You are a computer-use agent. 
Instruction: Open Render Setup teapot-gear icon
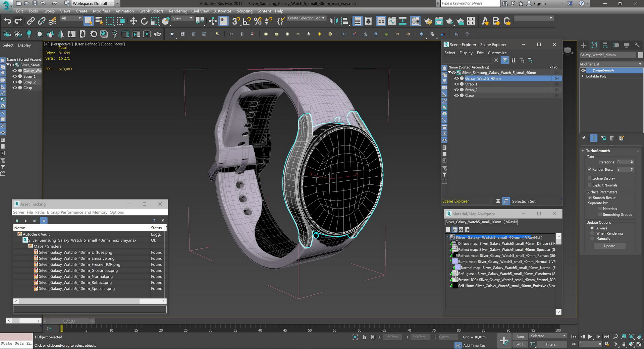pos(428,21)
